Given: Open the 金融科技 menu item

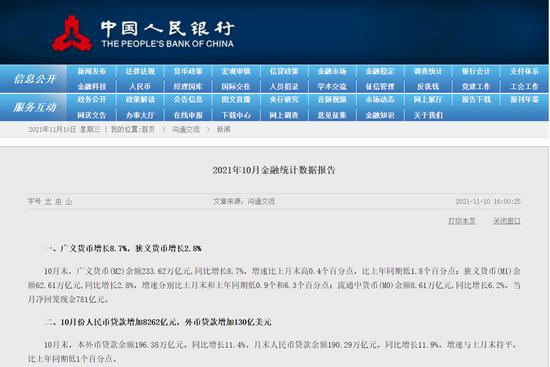Looking at the screenshot, I should coord(92,86).
